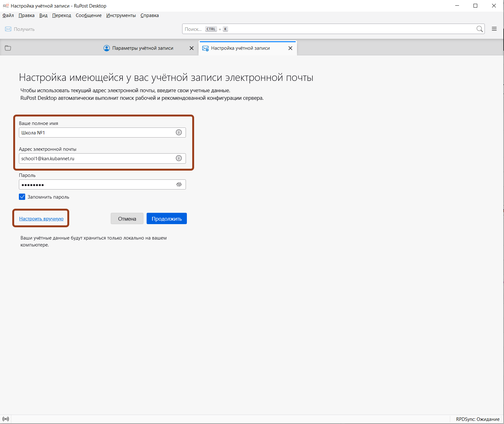Viewport: 504px width, 424px height.
Task: Click the Поиск search box
Action: pyautogui.click(x=333, y=29)
